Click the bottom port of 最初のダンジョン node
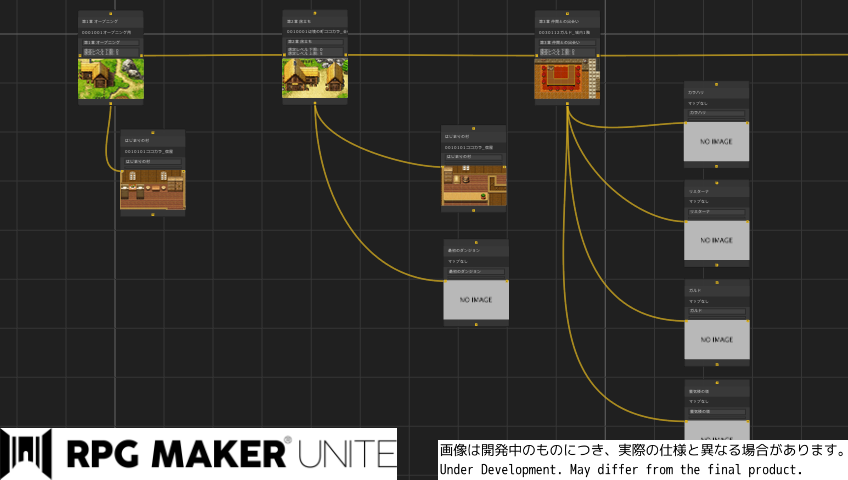Viewport: 848px width, 480px height. (x=476, y=324)
